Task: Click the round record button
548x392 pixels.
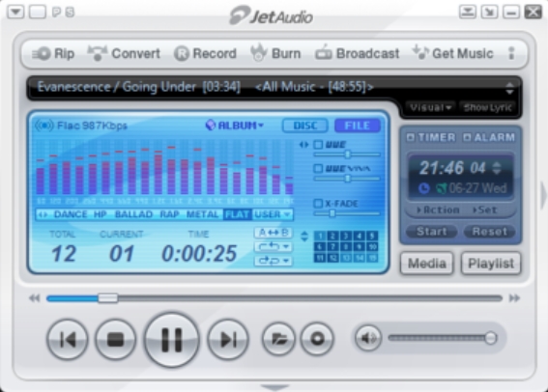Action: 317,339
